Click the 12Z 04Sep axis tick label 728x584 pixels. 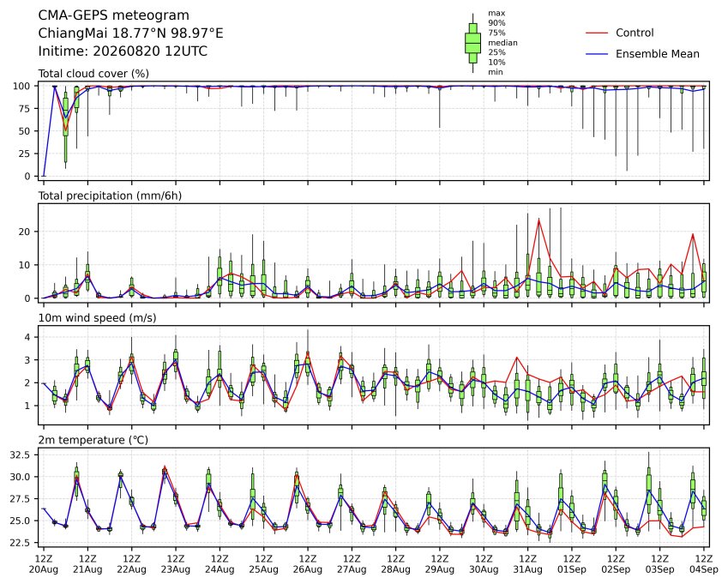(704, 563)
